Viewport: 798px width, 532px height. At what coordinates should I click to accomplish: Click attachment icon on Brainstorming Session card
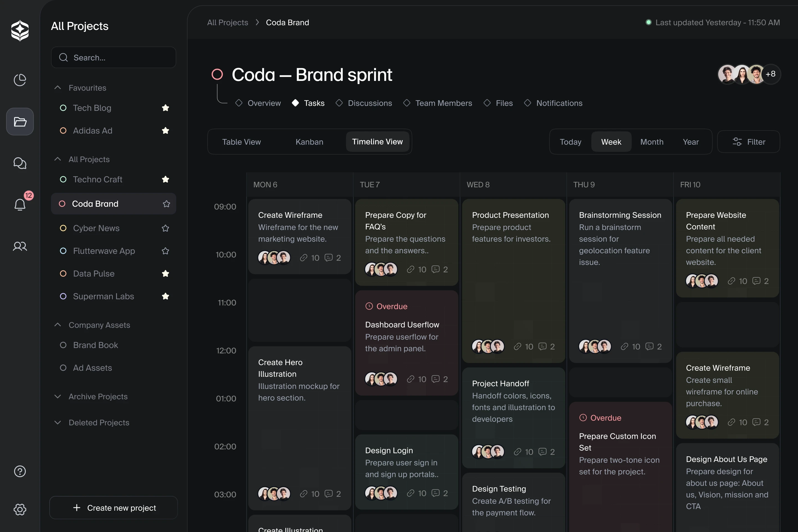pyautogui.click(x=624, y=346)
